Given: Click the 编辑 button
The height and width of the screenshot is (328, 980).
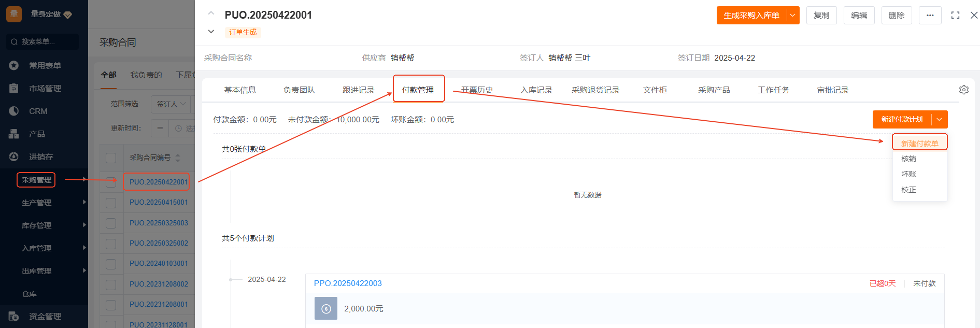Looking at the screenshot, I should (x=859, y=16).
